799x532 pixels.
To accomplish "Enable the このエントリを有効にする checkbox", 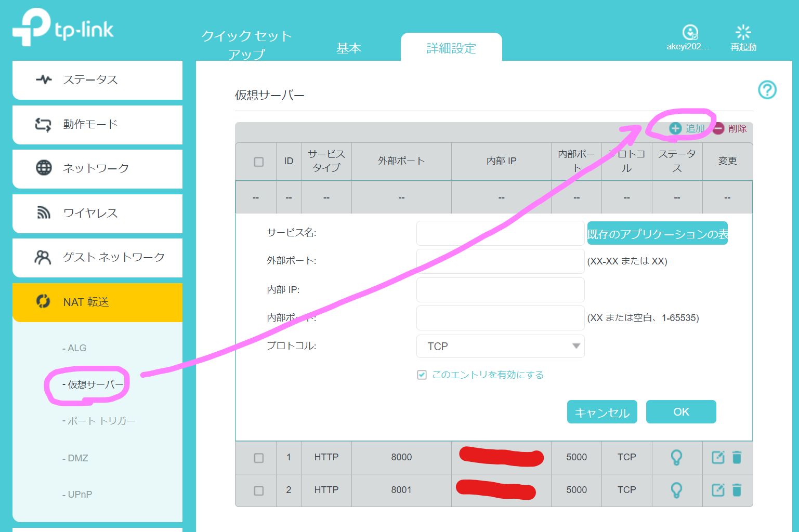I will 421,375.
